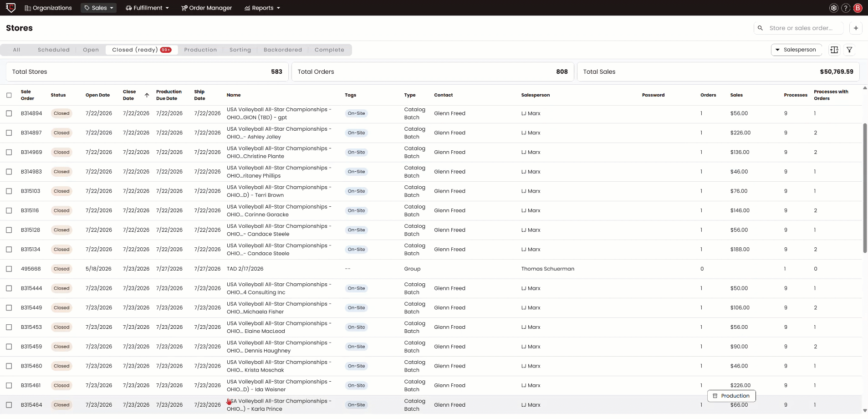Image resolution: width=868 pixels, height=419 pixels.
Task: Click salesperson Thomas Schuerman
Action: [x=547, y=269]
